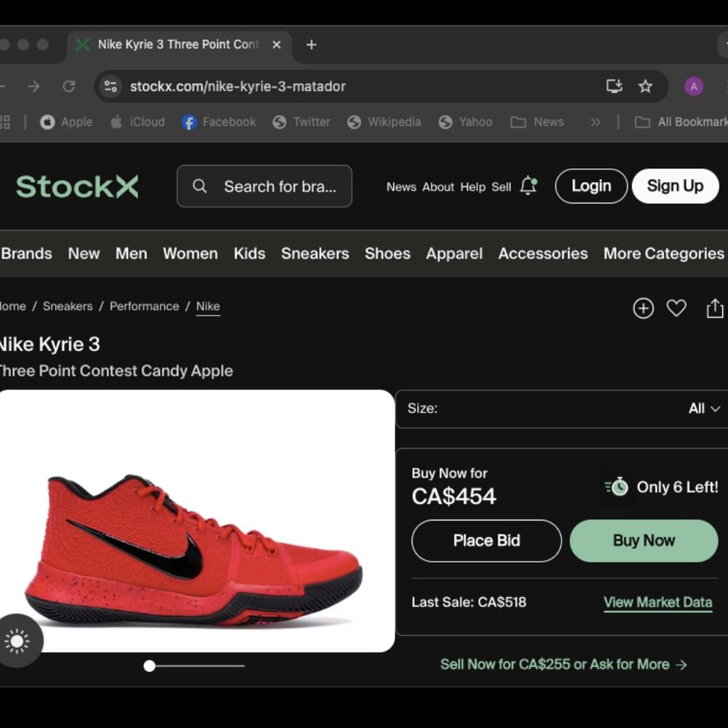
Task: Open a new browser tab
Action: point(312,44)
